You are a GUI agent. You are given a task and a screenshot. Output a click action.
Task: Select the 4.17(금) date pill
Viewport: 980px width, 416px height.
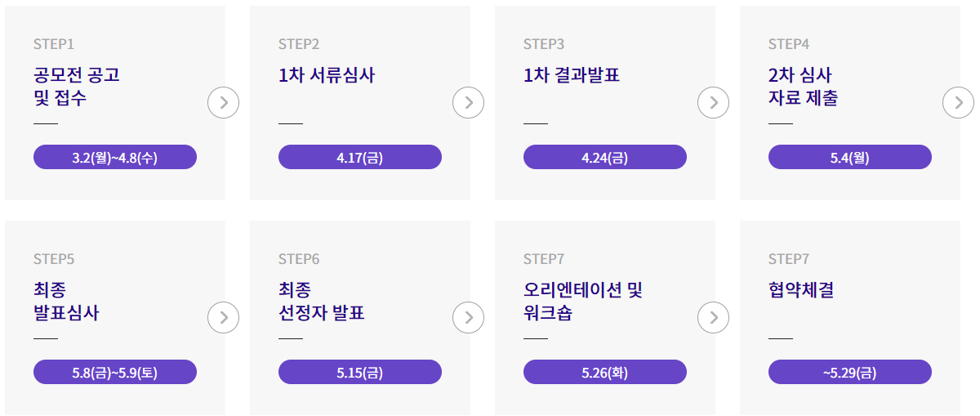tap(360, 157)
